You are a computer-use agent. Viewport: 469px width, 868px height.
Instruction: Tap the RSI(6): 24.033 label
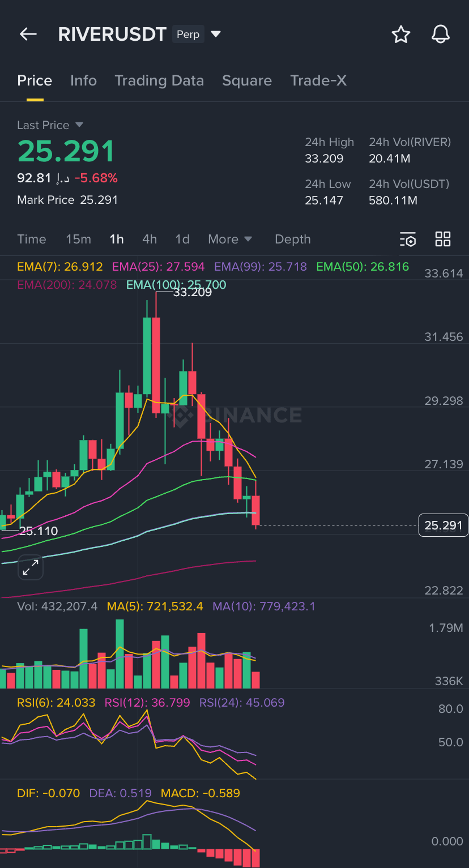coord(56,703)
